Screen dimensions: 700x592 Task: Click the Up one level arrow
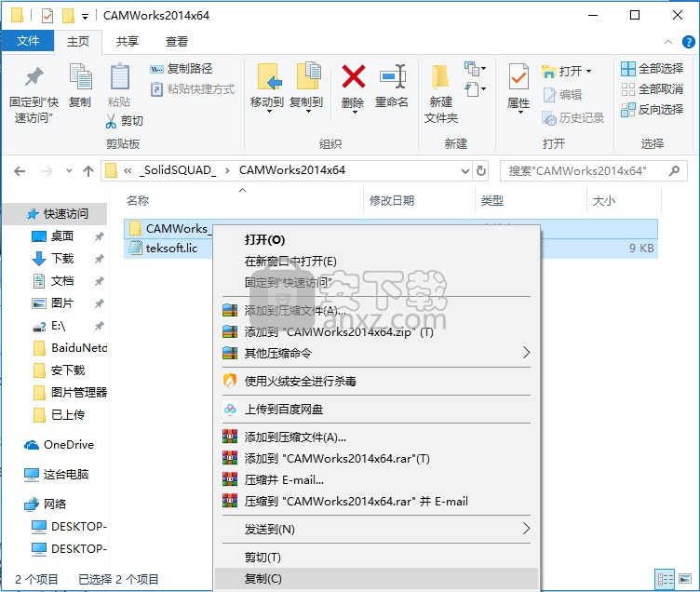[x=87, y=171]
